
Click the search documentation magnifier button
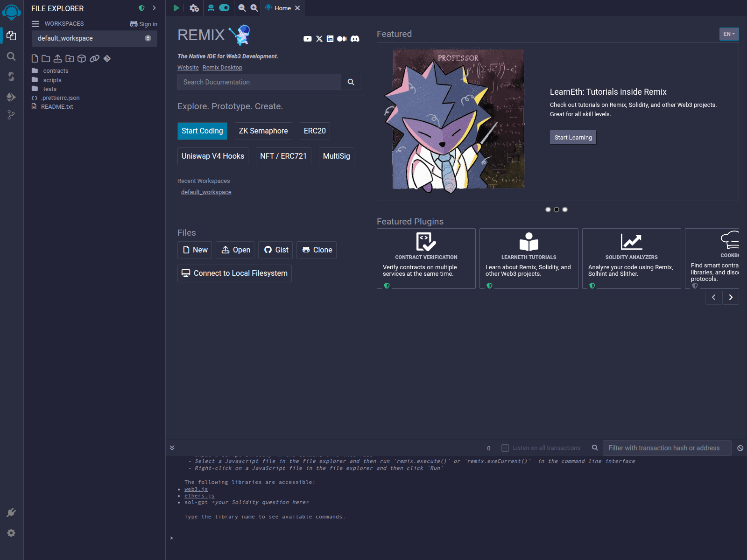(351, 82)
